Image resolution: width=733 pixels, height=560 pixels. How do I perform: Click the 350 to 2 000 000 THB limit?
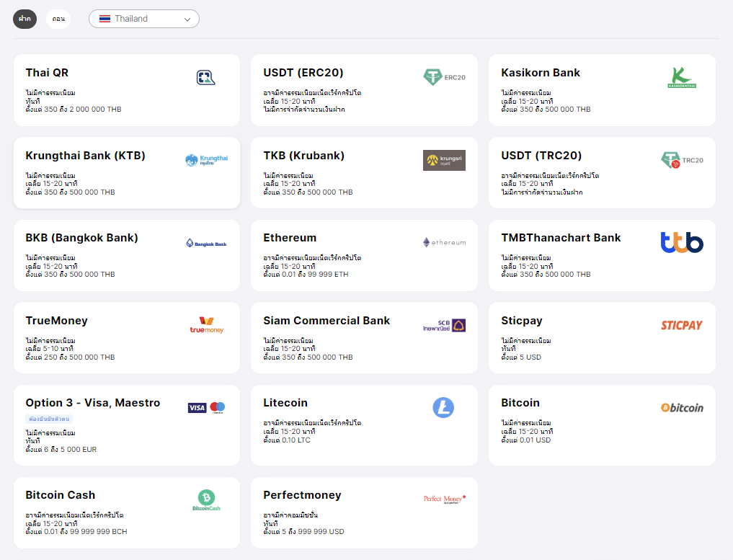pyautogui.click(x=74, y=110)
